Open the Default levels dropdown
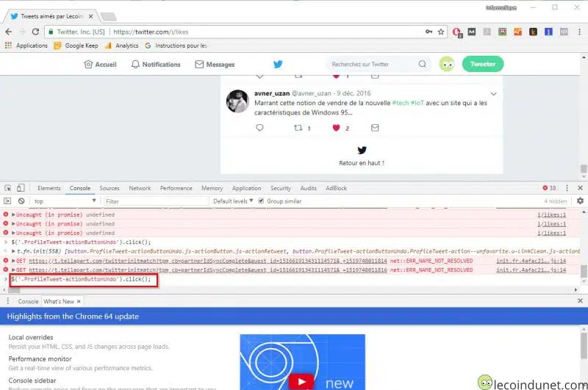 (x=233, y=201)
